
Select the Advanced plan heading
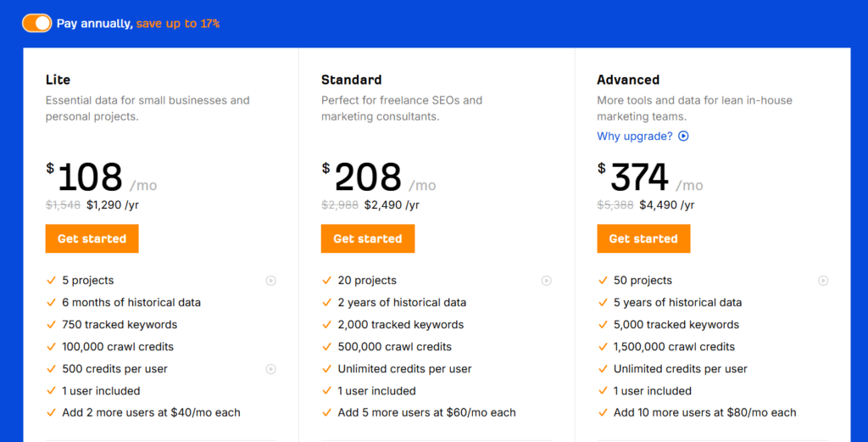(x=628, y=80)
